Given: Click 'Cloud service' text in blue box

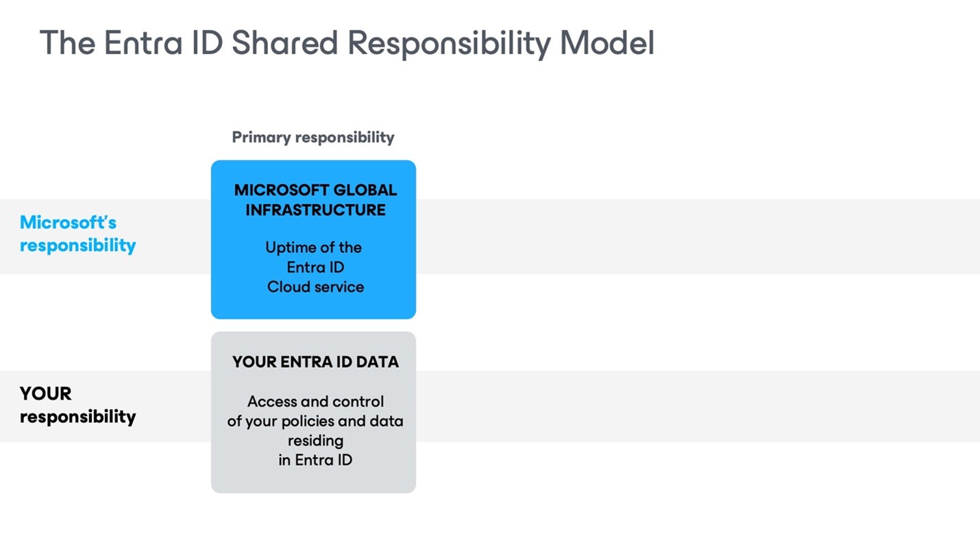Looking at the screenshot, I should click(315, 286).
